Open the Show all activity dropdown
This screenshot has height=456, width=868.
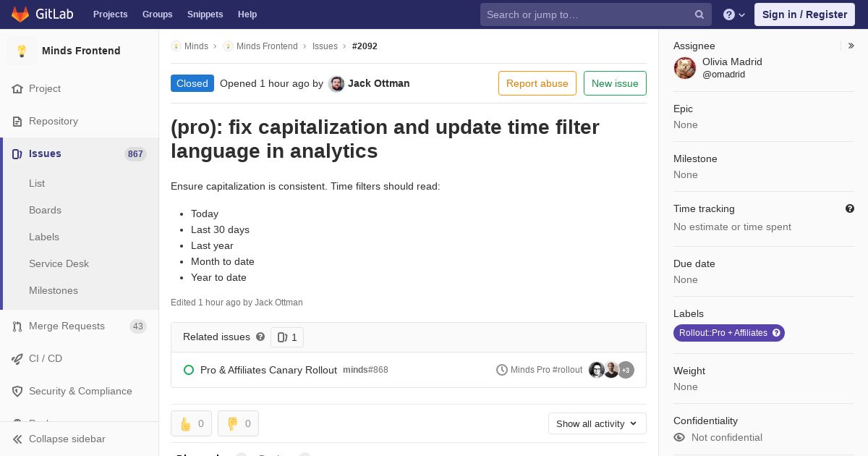[x=597, y=423]
